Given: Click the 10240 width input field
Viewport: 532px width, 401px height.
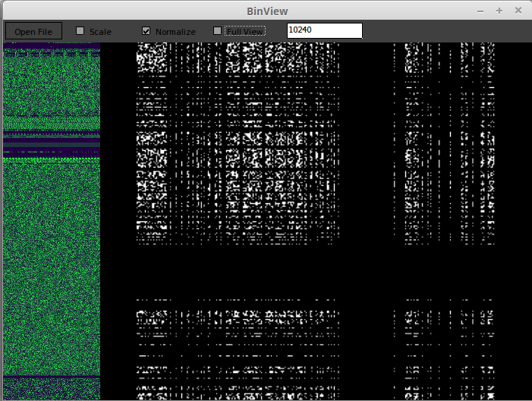Looking at the screenshot, I should pos(324,30).
